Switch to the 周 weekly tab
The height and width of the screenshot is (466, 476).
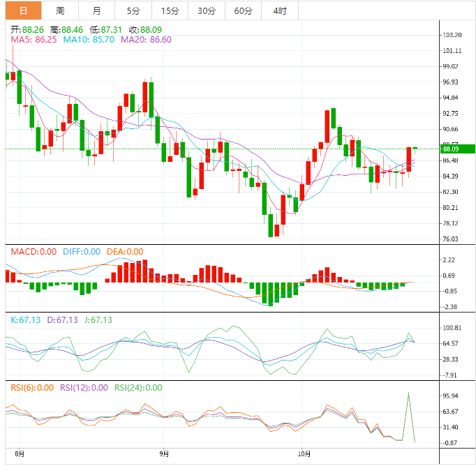click(60, 10)
